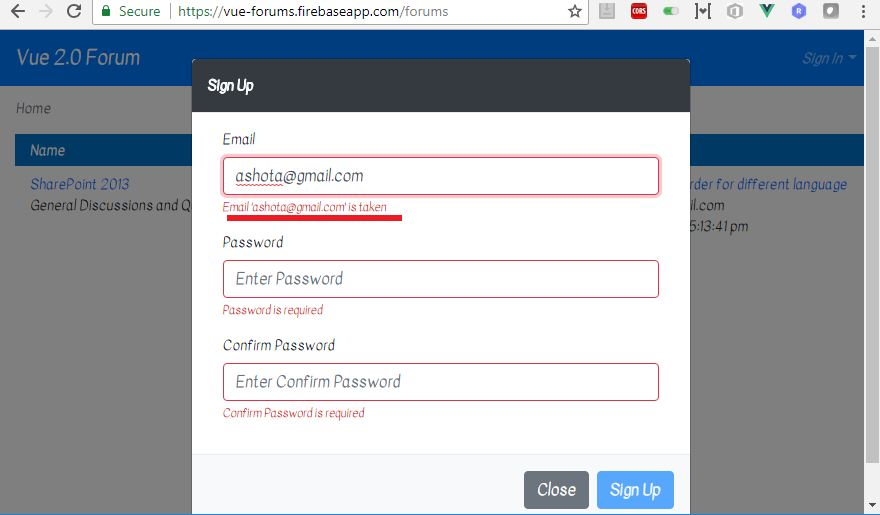Open the Chrome three-dot menu
Viewport: 880px width, 515px height.
pyautogui.click(x=863, y=11)
